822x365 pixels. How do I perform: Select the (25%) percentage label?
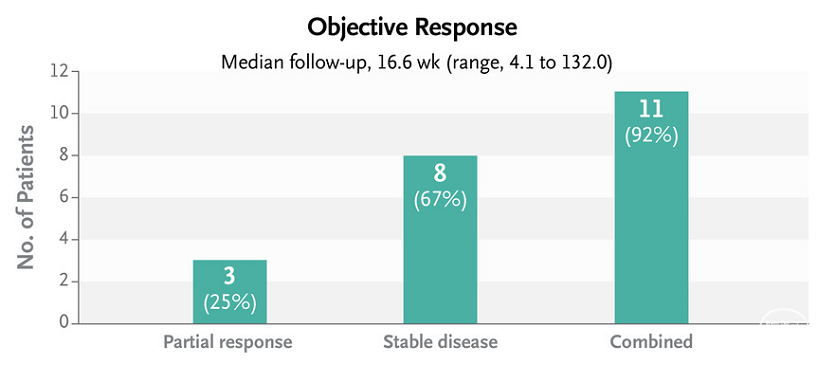[x=230, y=304]
